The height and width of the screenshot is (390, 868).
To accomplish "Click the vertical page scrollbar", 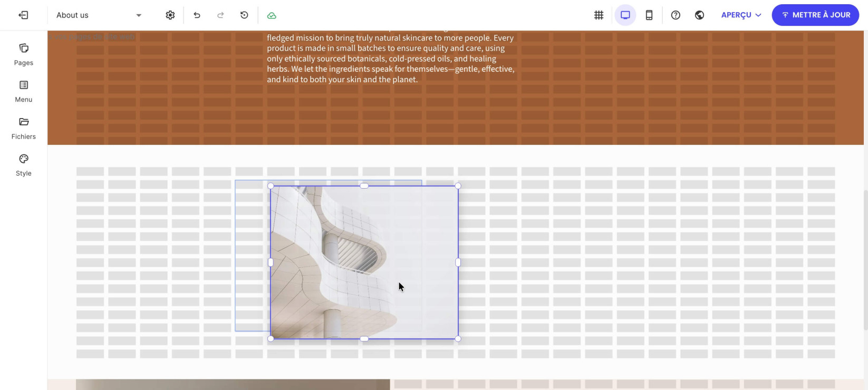I will click(865, 260).
